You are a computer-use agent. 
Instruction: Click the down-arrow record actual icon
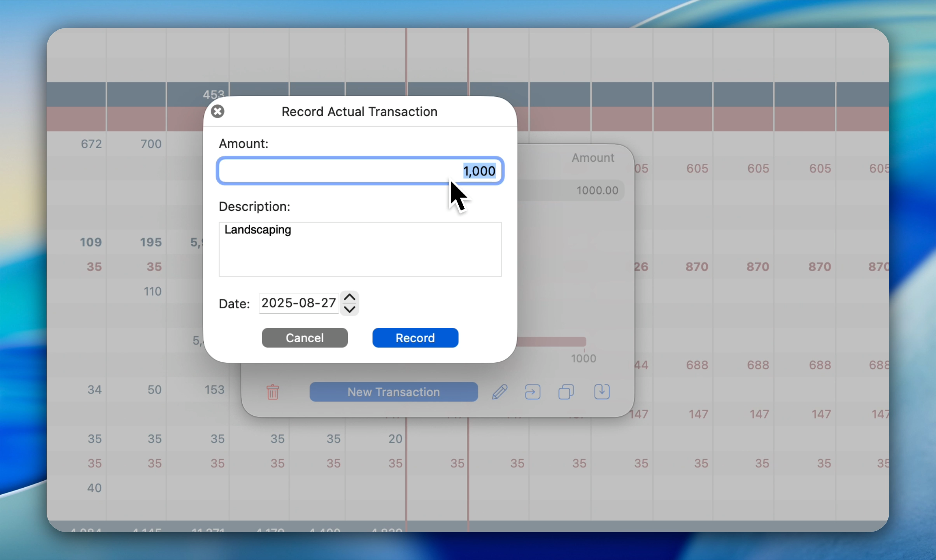[x=602, y=392]
